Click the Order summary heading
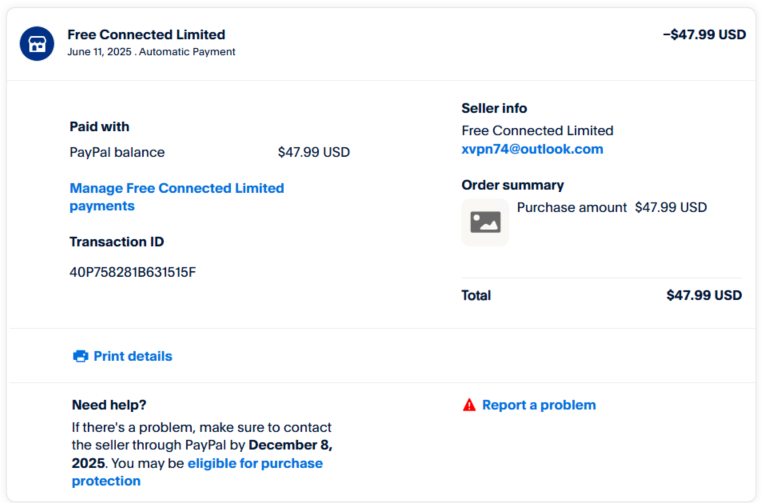The height and width of the screenshot is (503, 761). (x=513, y=185)
